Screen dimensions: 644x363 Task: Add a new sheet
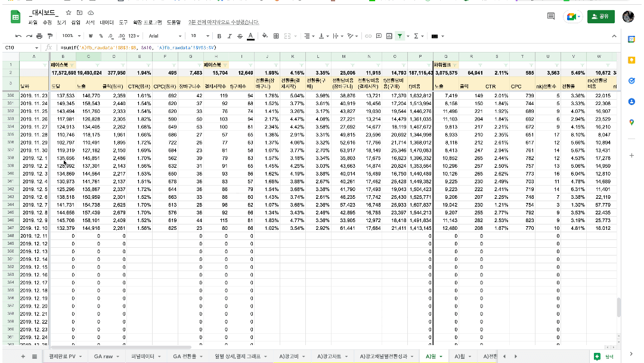click(23, 356)
